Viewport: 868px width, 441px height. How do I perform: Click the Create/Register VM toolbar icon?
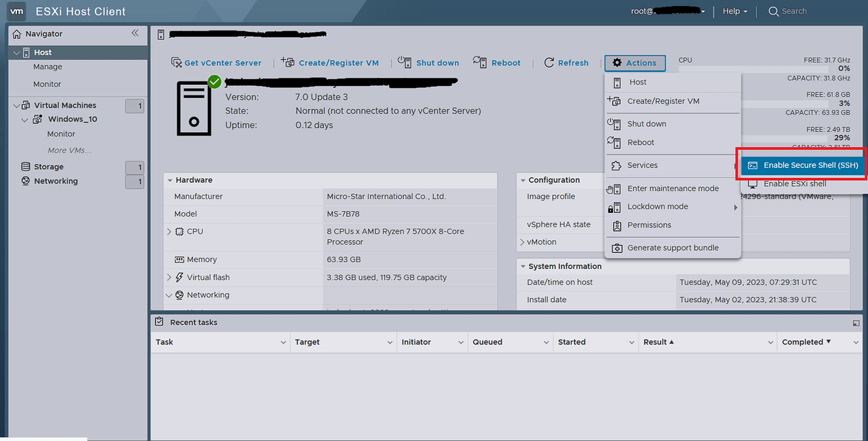288,62
